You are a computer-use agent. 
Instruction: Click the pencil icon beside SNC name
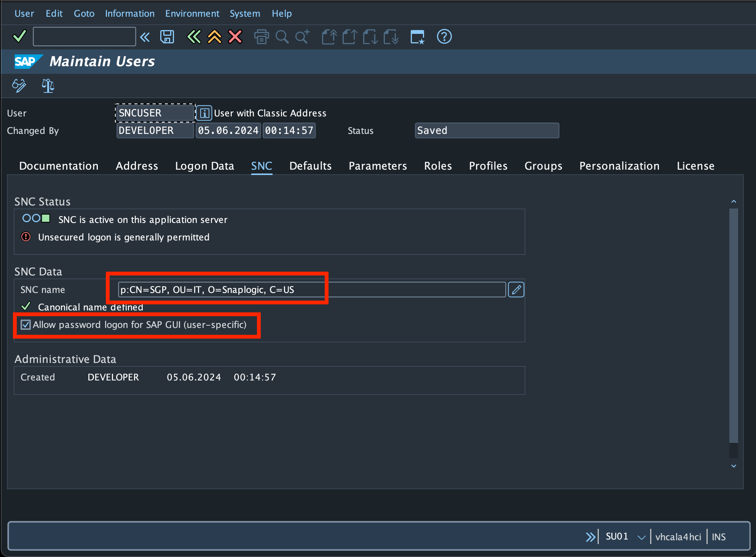coord(516,290)
